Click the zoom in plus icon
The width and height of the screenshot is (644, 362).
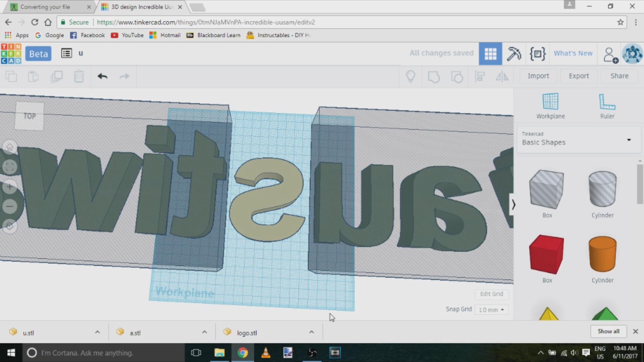10,187
